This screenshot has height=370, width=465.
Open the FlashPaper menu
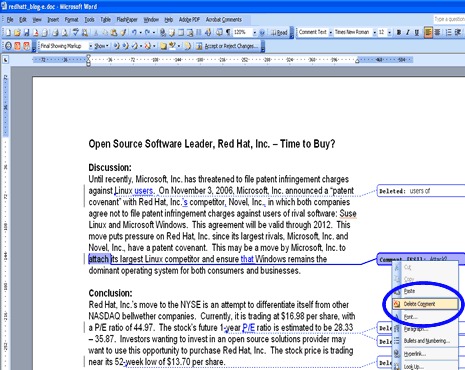(127, 20)
